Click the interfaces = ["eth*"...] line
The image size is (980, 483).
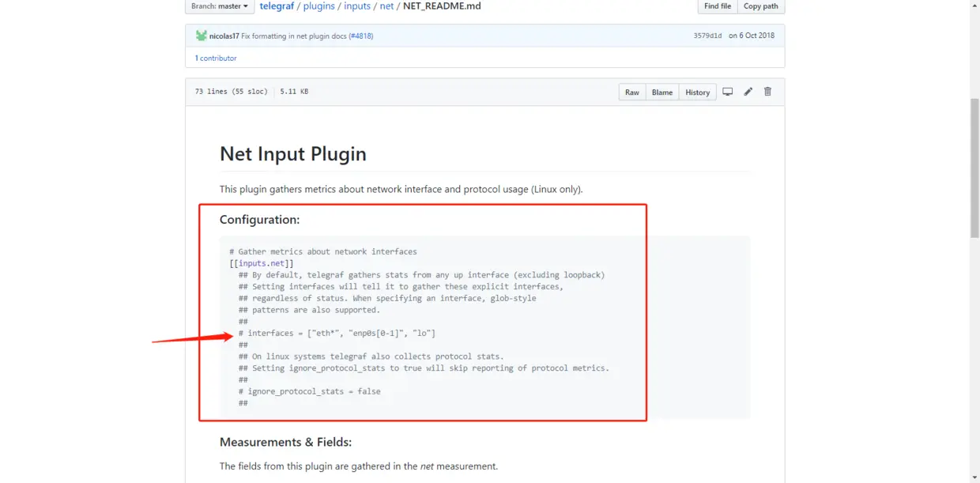pos(337,334)
